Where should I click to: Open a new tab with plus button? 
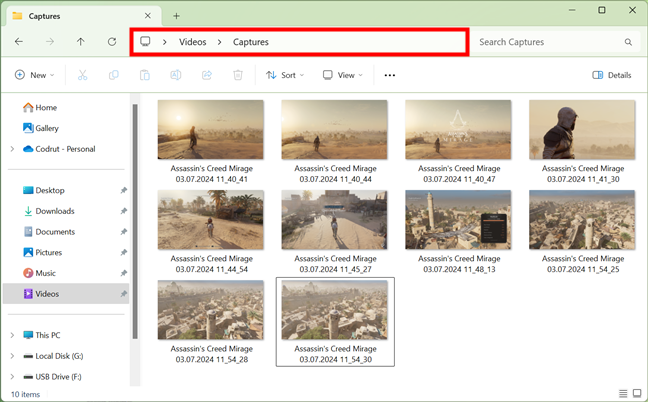(176, 16)
